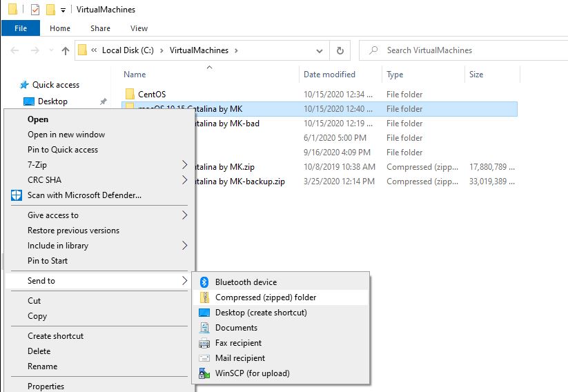Click Quick access star icon

tap(24, 85)
